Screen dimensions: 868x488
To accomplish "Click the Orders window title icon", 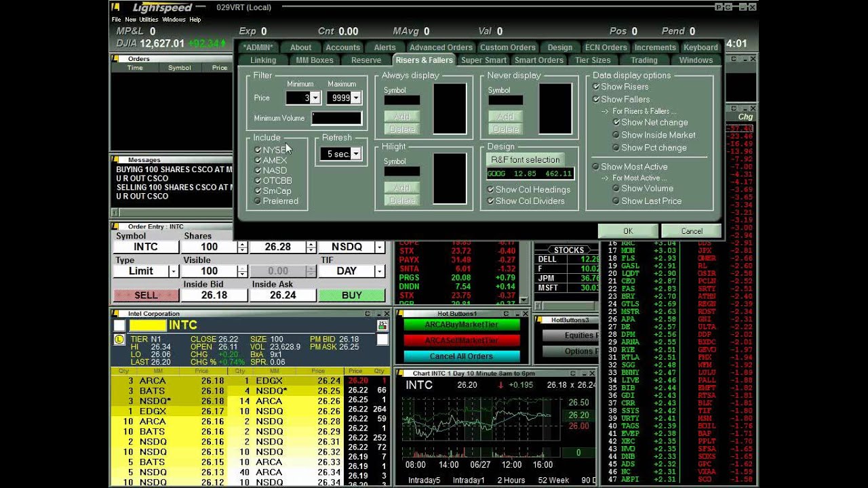I will click(115, 59).
